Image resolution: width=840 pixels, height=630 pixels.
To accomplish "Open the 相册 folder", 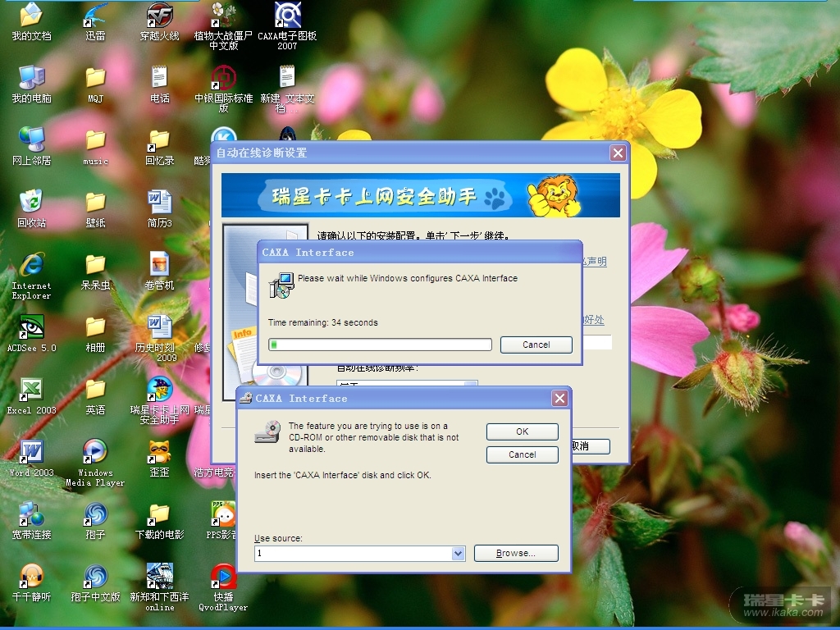I will [95, 333].
